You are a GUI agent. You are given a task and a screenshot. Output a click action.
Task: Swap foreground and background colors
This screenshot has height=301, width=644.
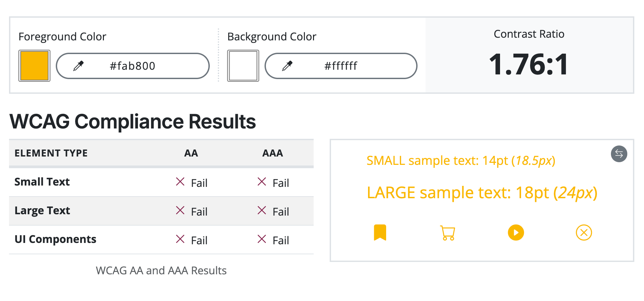pyautogui.click(x=619, y=154)
